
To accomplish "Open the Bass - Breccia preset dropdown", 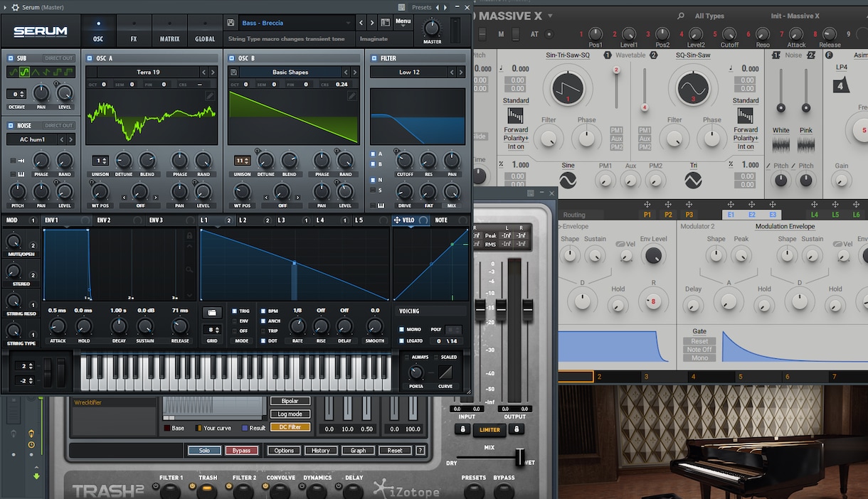I will coord(296,23).
